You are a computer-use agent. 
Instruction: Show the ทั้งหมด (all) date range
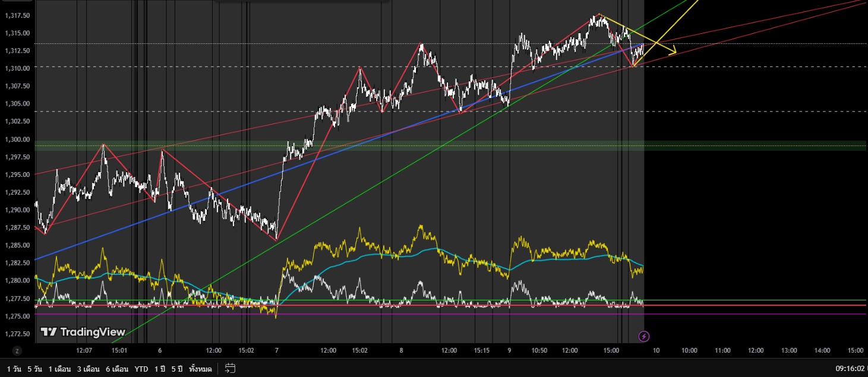(200, 369)
